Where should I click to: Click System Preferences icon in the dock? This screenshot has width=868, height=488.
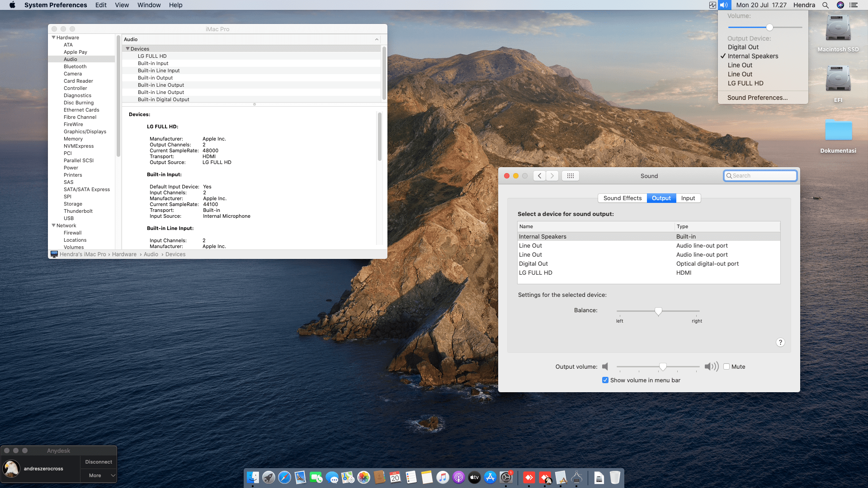coord(506,477)
